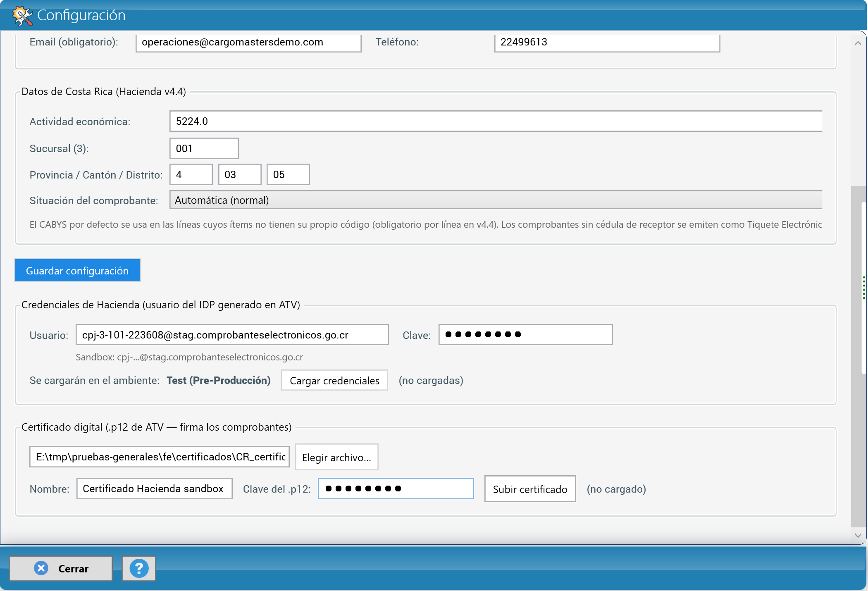Click the Distrito field with value 05
The width and height of the screenshot is (868, 591).
[x=288, y=174]
